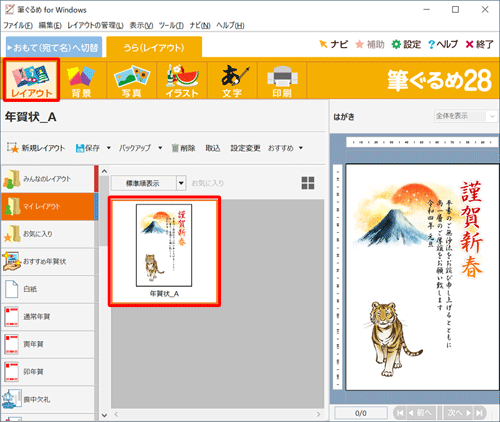Viewport: 500px width, 422px height.
Task: Open the ナビ(N) menu
Action: [x=200, y=25]
